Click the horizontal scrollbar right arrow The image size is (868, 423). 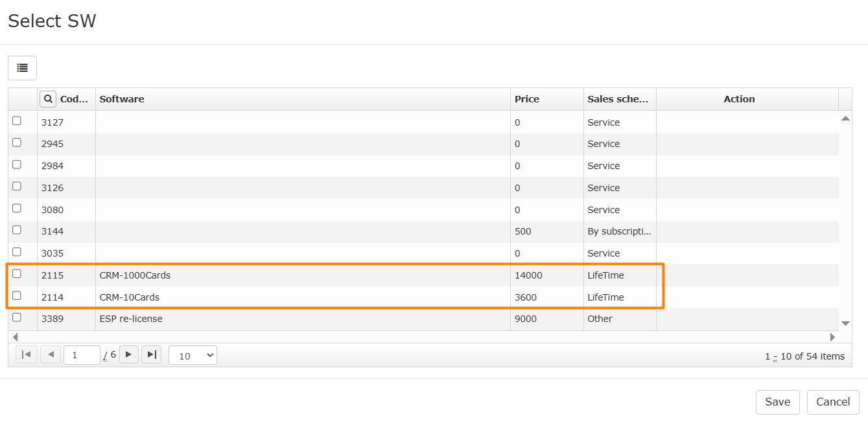(832, 337)
